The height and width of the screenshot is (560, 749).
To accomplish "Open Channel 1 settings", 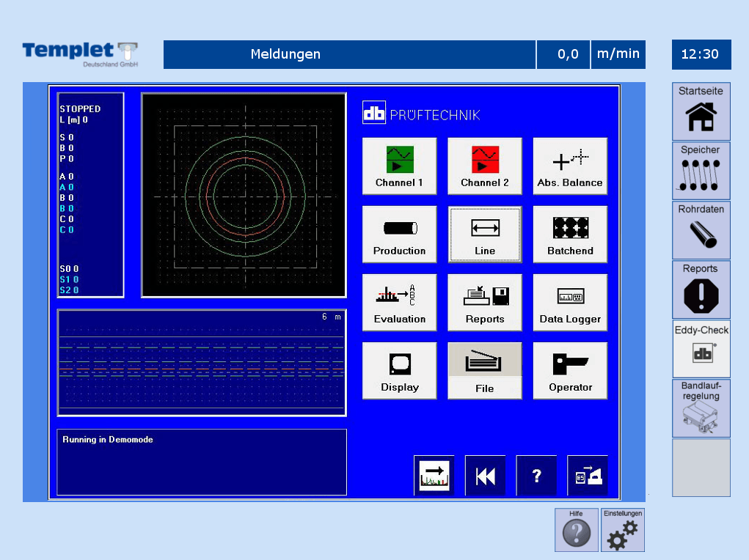I will point(399,166).
